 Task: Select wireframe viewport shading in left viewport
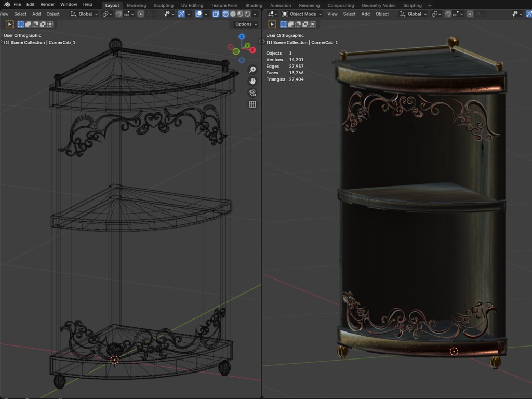[x=225, y=14]
